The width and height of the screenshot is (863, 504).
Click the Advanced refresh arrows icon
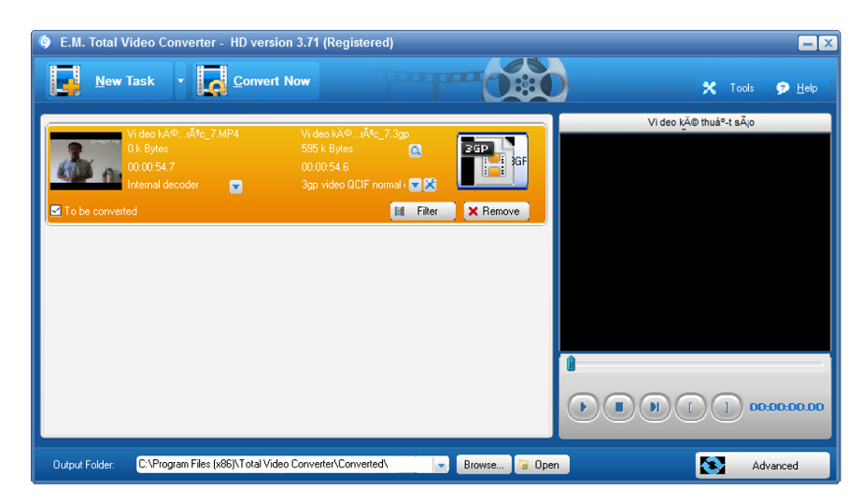(713, 466)
